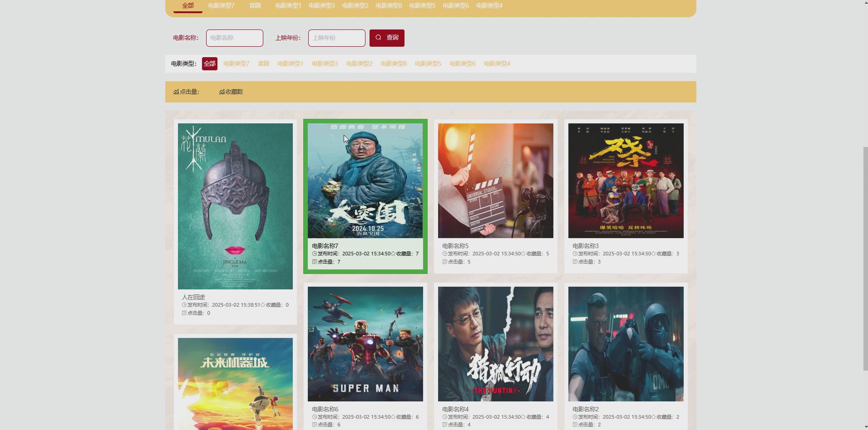Switch to the 电影类型5 tab in the top bar
868x430 pixels.
[422, 6]
